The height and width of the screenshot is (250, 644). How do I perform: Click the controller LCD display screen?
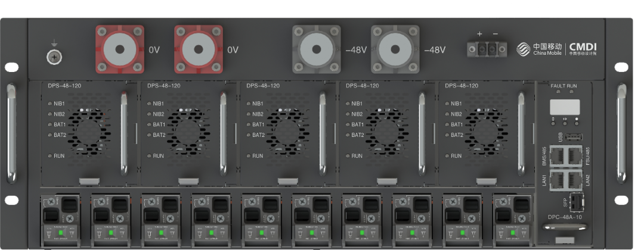click(x=564, y=107)
